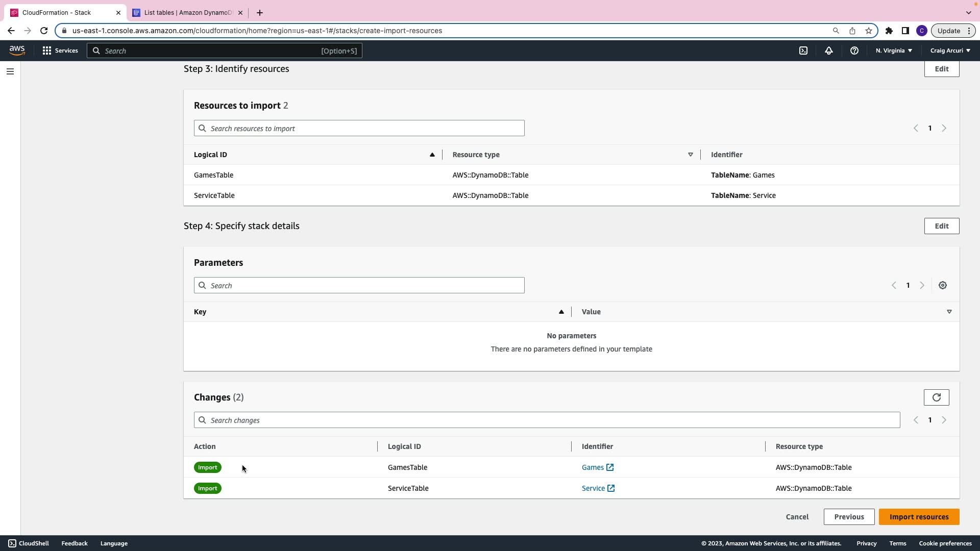Expand the N. Virginia region dropdown

click(x=894, y=51)
